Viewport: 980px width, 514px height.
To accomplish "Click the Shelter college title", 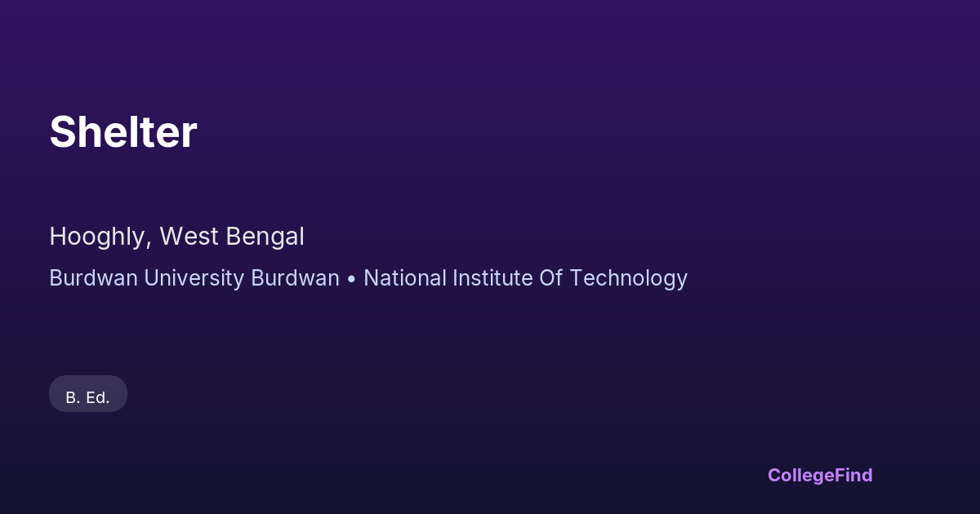I will pyautogui.click(x=123, y=132).
